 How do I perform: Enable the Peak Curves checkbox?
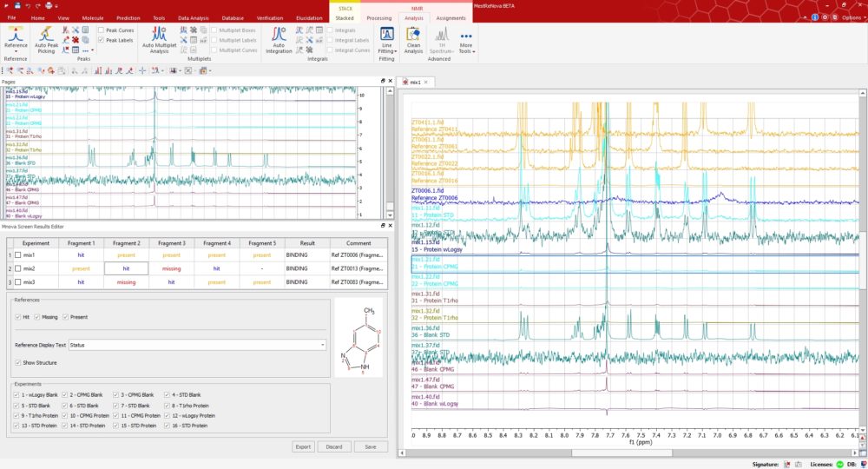(x=102, y=30)
